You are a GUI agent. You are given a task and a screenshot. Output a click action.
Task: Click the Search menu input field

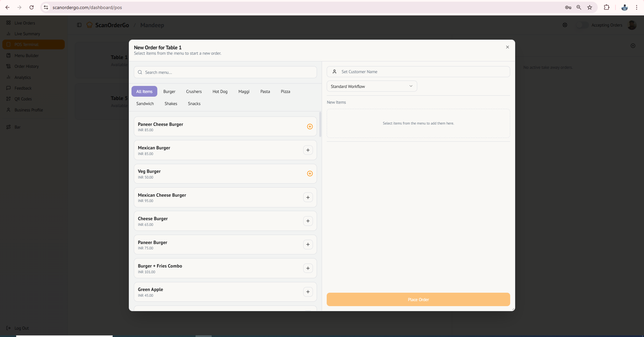tap(225, 72)
